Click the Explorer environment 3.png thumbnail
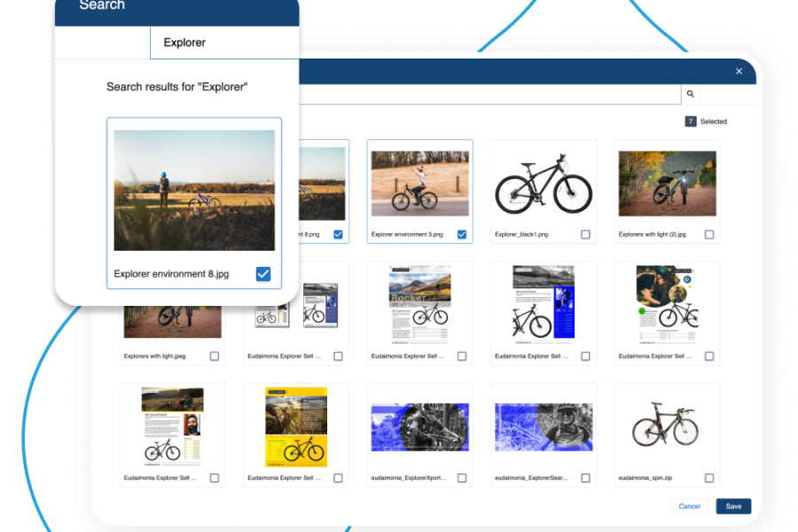The width and height of the screenshot is (798, 532). 419,184
